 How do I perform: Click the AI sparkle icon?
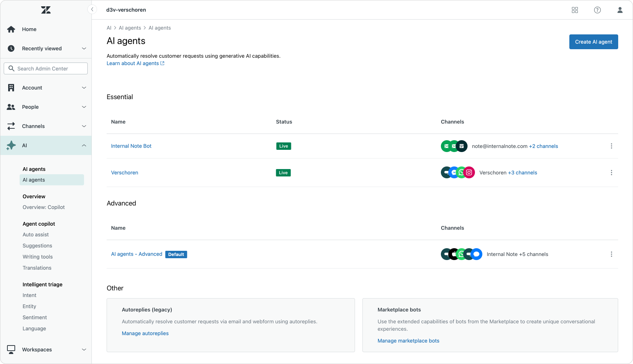(11, 145)
